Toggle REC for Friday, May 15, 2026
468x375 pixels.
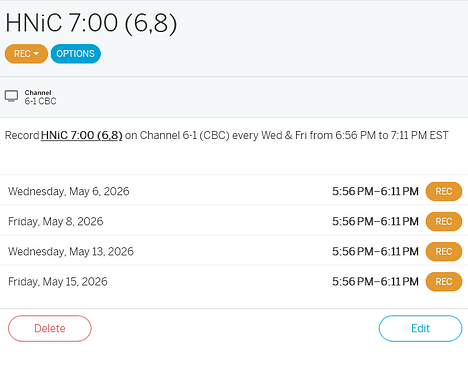click(x=444, y=282)
